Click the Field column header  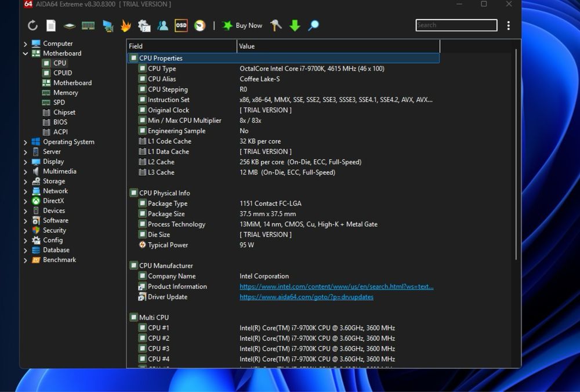pyautogui.click(x=182, y=46)
